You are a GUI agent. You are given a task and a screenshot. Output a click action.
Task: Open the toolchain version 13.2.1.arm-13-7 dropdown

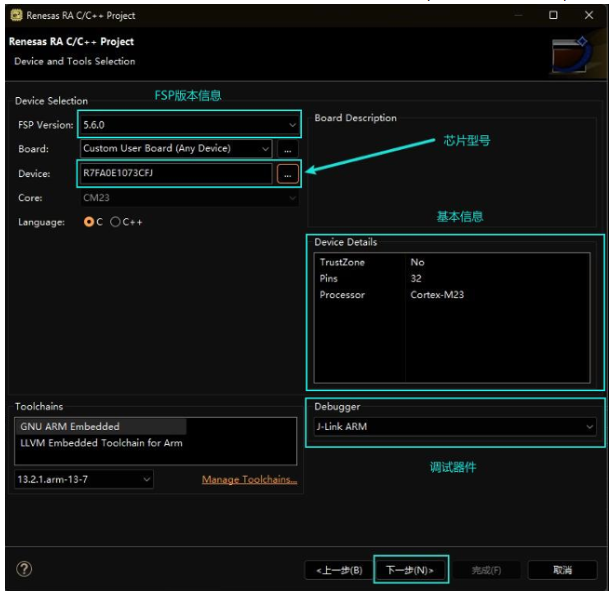tap(84, 479)
